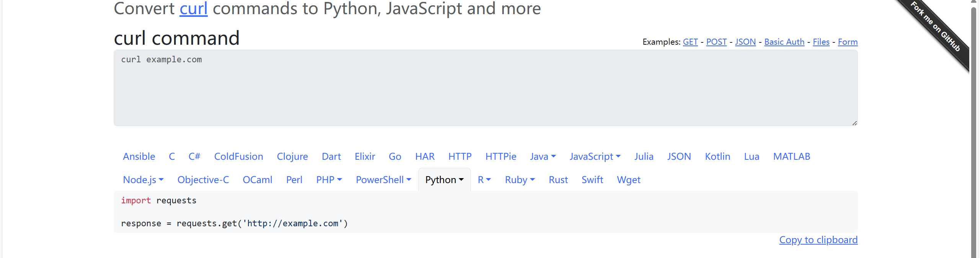Expand the JavaScript language dropdown

(595, 156)
